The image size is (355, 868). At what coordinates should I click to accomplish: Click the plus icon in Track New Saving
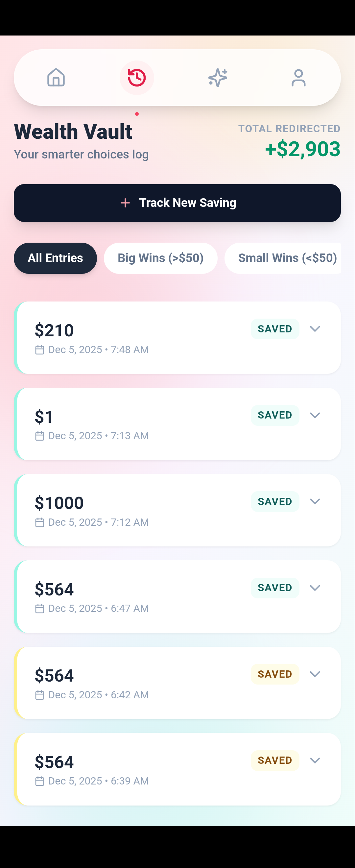[x=125, y=203]
